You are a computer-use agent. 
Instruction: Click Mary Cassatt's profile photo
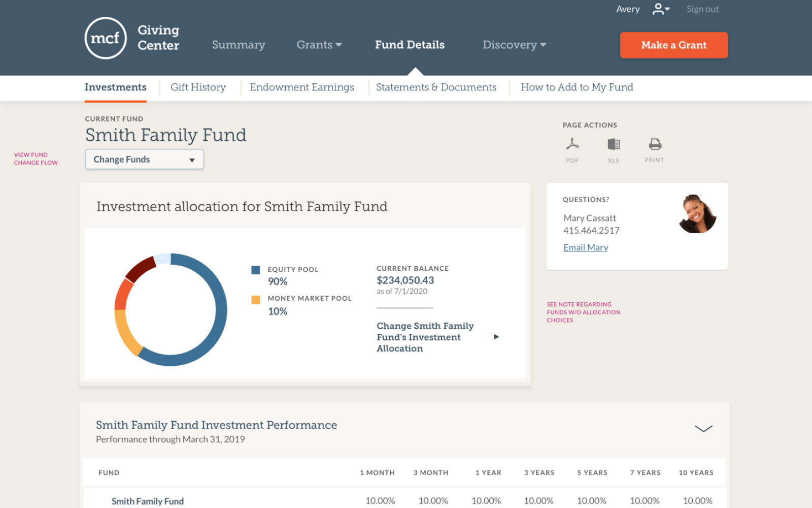(697, 214)
